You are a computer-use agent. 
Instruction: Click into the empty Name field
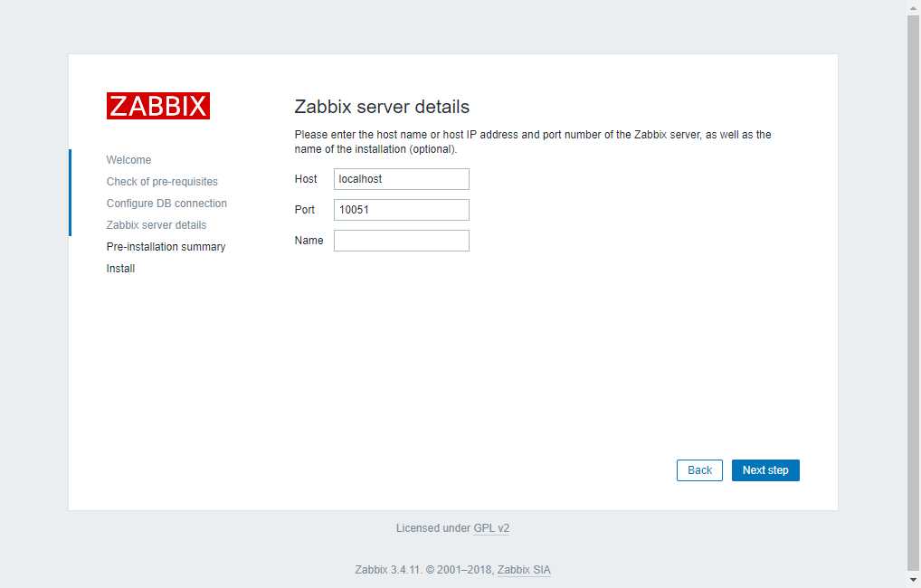click(x=401, y=241)
